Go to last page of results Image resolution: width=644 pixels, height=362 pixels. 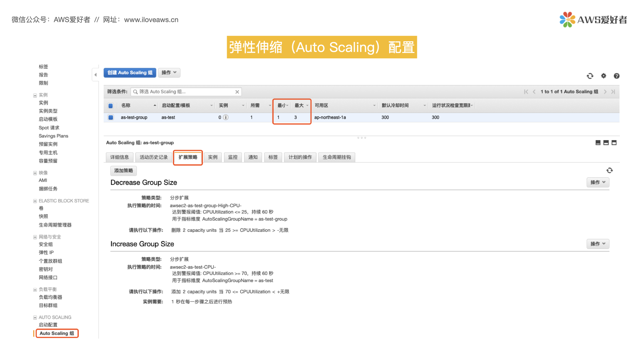[613, 92]
